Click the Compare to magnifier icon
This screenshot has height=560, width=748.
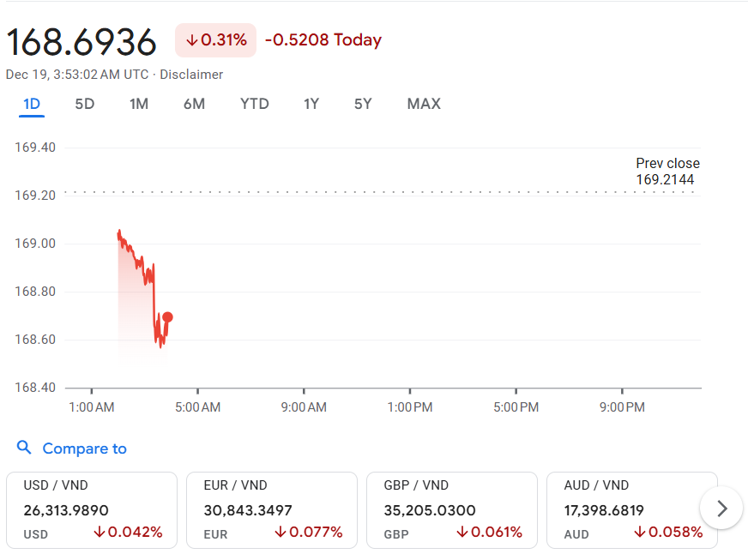pyautogui.click(x=24, y=448)
